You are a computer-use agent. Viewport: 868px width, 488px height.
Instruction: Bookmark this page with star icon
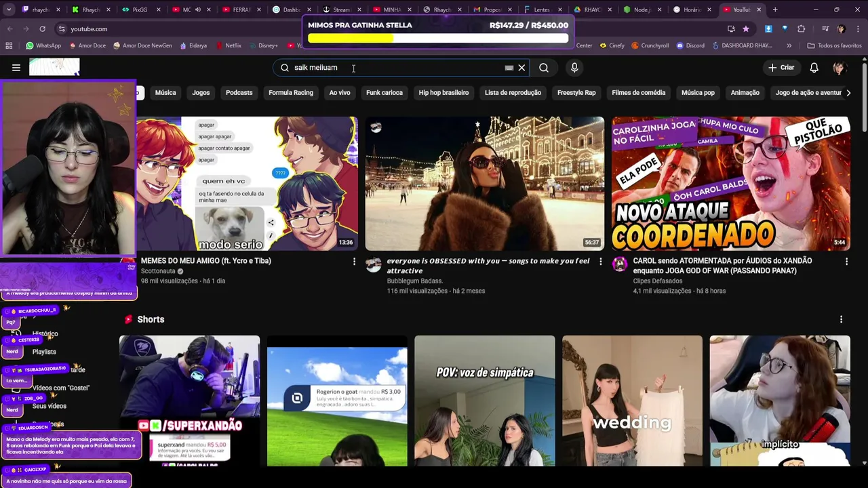coord(746,29)
